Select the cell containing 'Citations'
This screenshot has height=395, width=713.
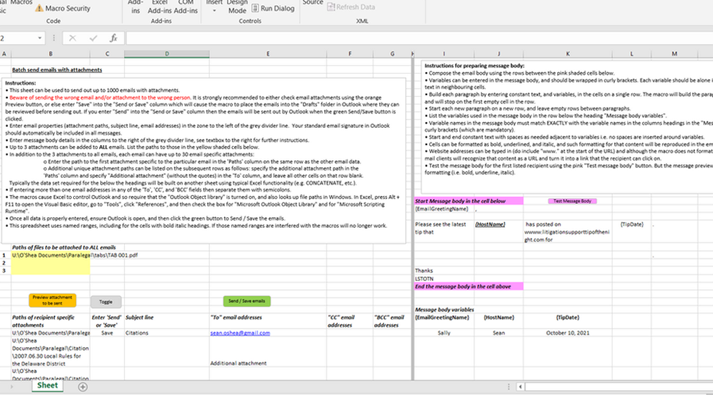tap(167, 333)
